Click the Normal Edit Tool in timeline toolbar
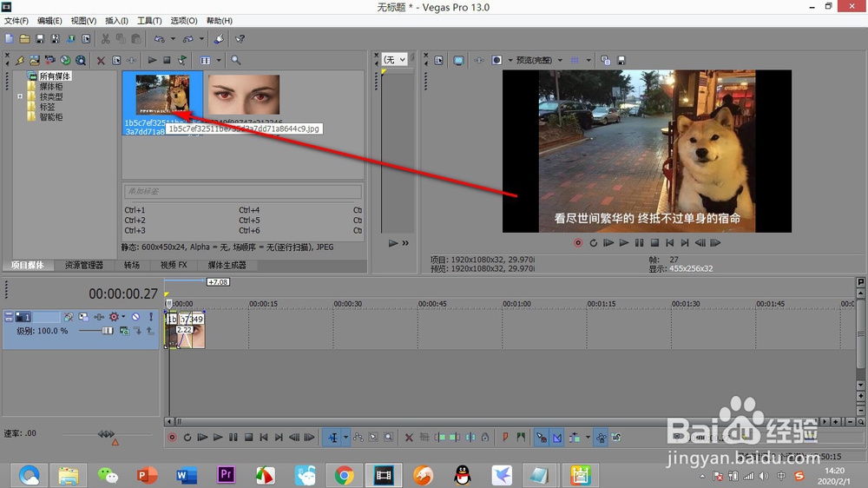 click(332, 438)
